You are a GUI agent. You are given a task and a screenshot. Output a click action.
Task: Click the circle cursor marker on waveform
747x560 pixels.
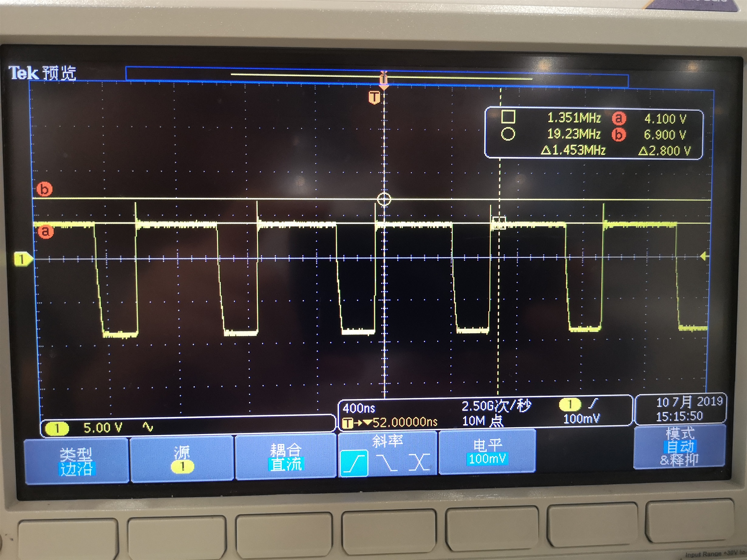point(384,199)
